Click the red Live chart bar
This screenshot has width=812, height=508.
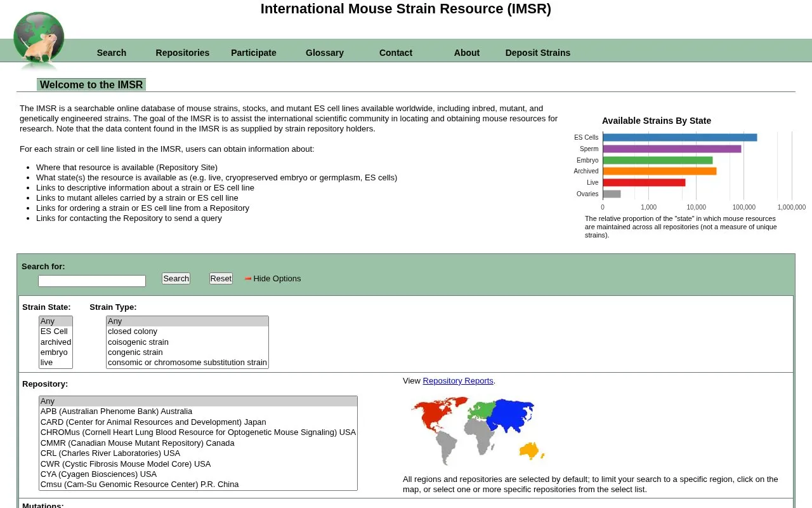pos(645,183)
